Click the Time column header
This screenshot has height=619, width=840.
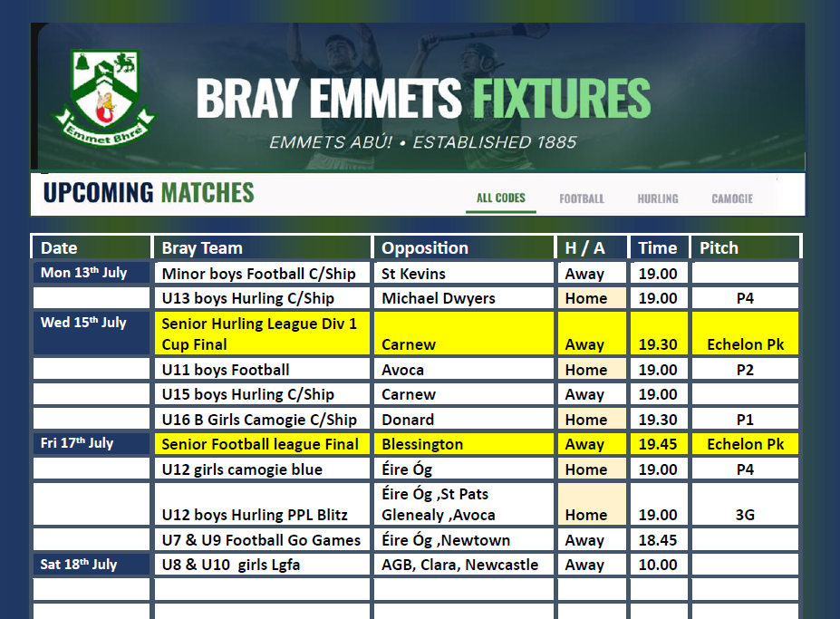tap(659, 247)
